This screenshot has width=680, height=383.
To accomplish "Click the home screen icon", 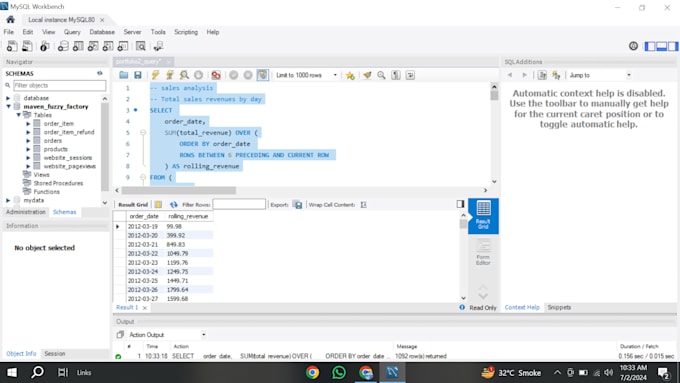I will point(10,20).
